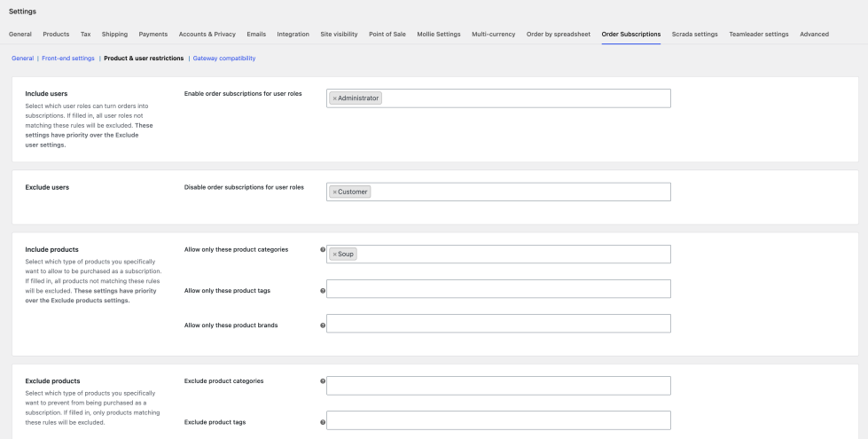Open Gateway compatibility sub-section

tap(224, 59)
